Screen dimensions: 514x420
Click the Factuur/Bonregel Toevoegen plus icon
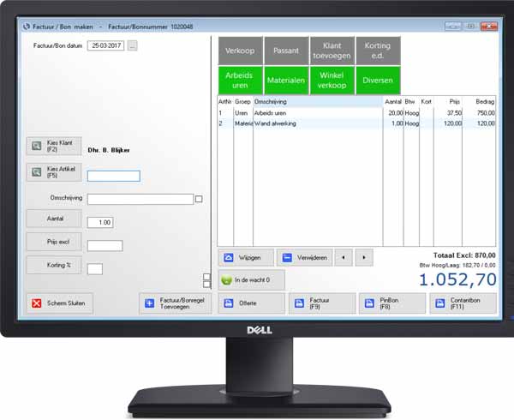149,303
